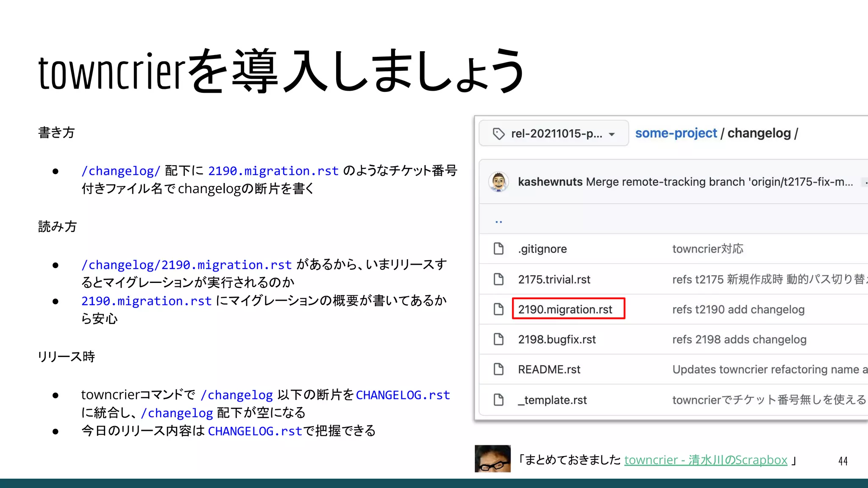Click file icon beside _template.rst

(x=498, y=400)
